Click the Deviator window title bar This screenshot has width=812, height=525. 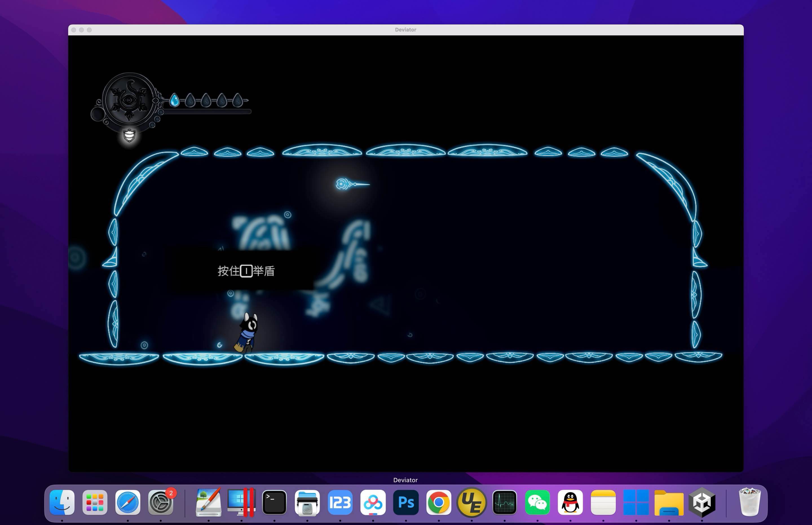click(405, 30)
